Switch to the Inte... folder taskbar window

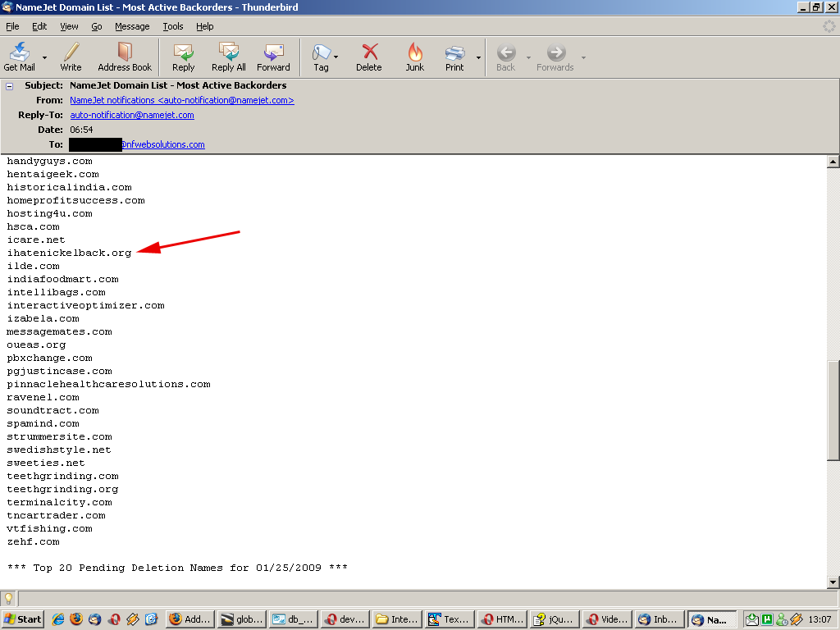click(x=398, y=619)
